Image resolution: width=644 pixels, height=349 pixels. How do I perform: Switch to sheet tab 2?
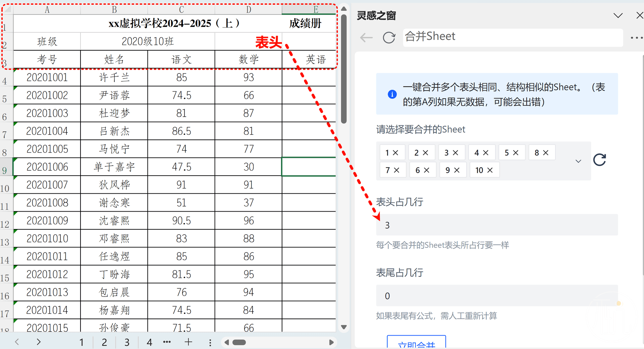tap(104, 342)
